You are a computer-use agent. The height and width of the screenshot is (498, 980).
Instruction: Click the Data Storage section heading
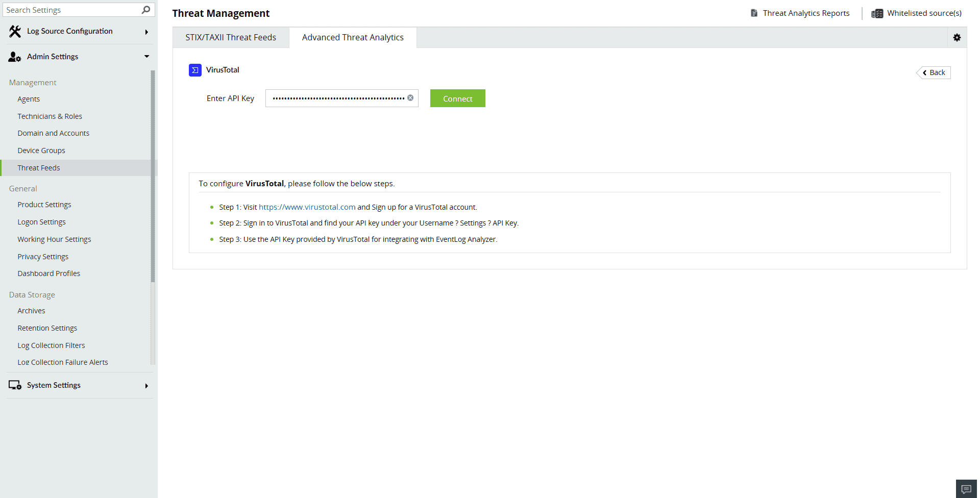tap(32, 295)
